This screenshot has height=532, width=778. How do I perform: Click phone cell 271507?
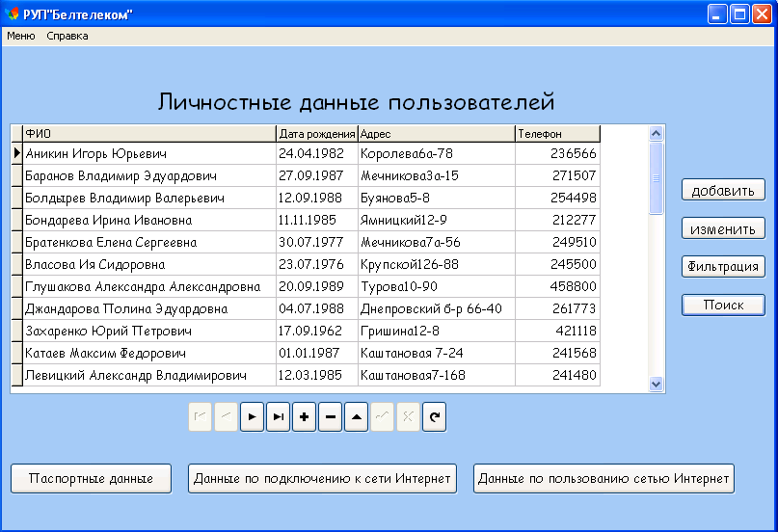[557, 175]
